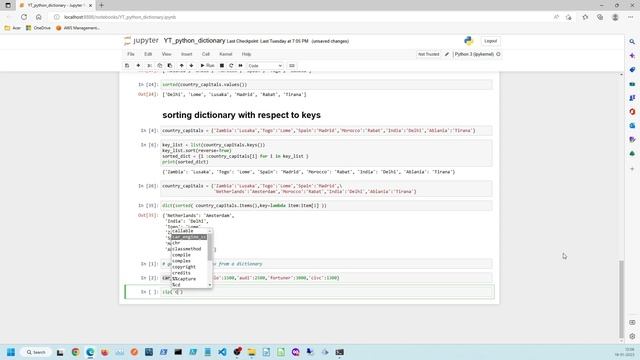Pick the highlighted autocomplete suggestion
Viewport: 640px width, 360px height.
pyautogui.click(x=189, y=237)
